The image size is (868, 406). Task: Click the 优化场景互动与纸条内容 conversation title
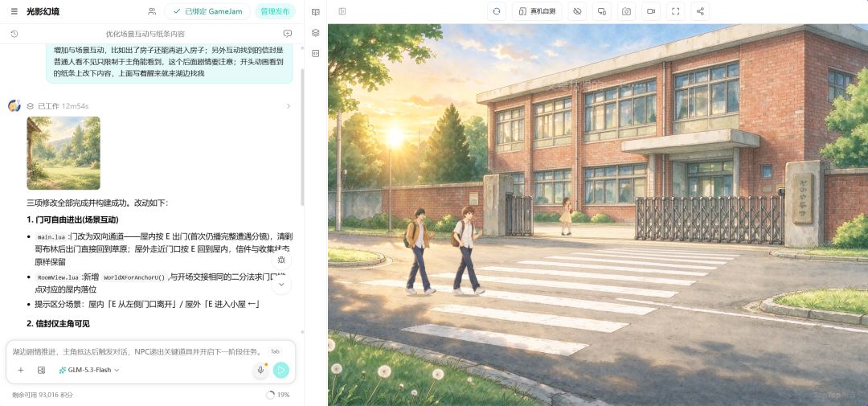coord(145,34)
